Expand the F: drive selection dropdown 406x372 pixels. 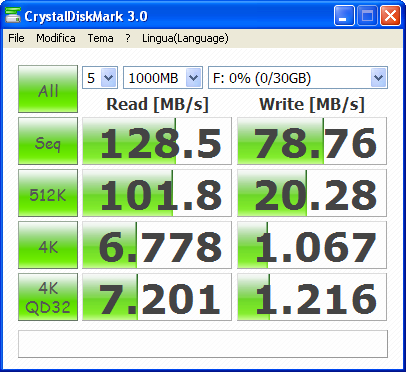[x=298, y=78]
